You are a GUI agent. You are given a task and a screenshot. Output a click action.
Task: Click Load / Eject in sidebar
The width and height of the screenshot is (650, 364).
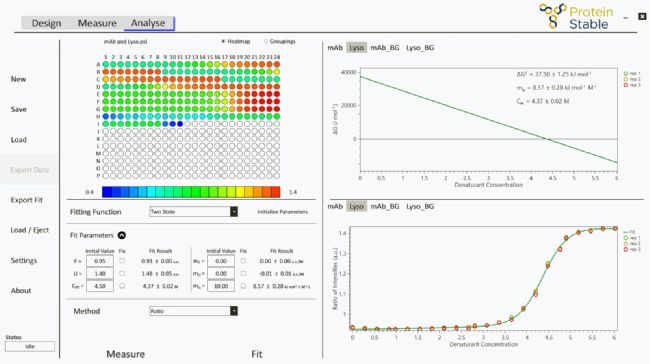point(29,230)
